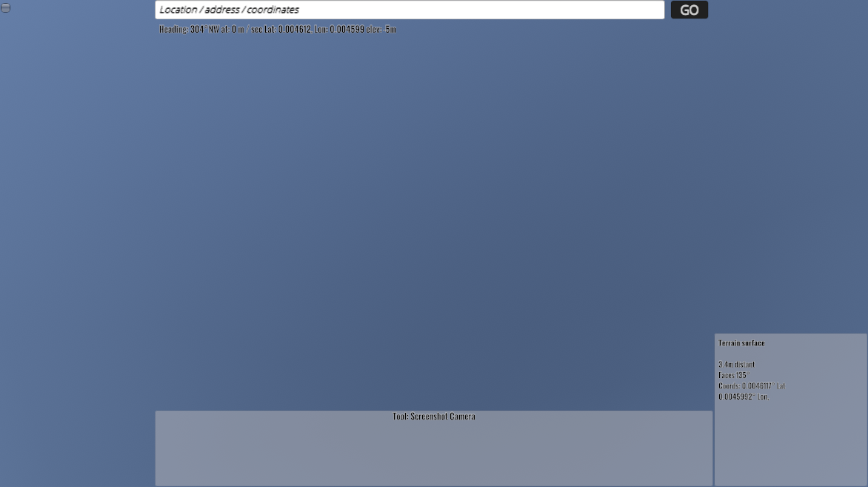Image resolution: width=868 pixels, height=487 pixels.
Task: Click blank lower area of Terrain surface panel
Action: click(790, 445)
